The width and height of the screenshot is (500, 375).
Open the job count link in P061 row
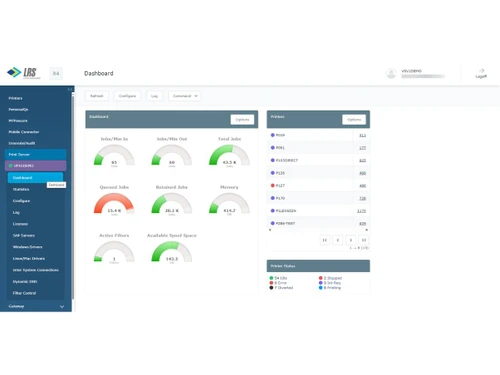(x=363, y=148)
